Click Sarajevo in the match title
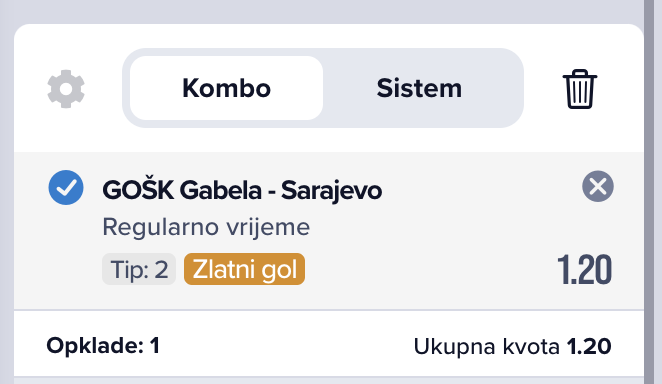The width and height of the screenshot is (662, 384). tap(331, 191)
